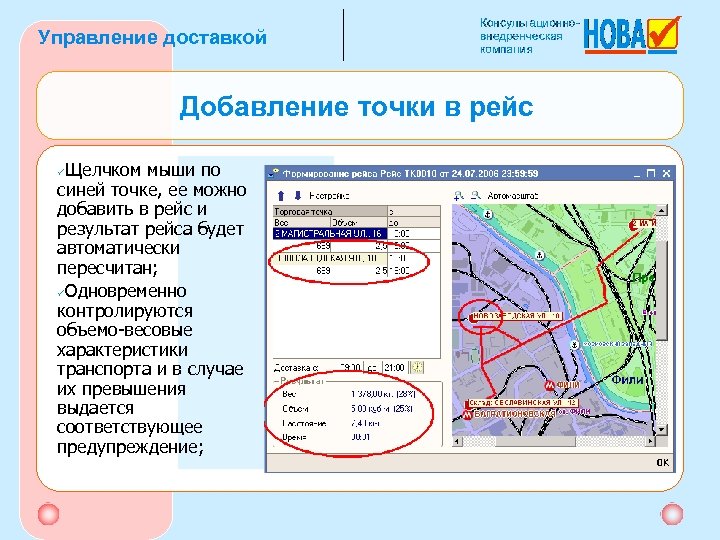
Task: Click the Расстояние result value
Action: click(x=366, y=423)
